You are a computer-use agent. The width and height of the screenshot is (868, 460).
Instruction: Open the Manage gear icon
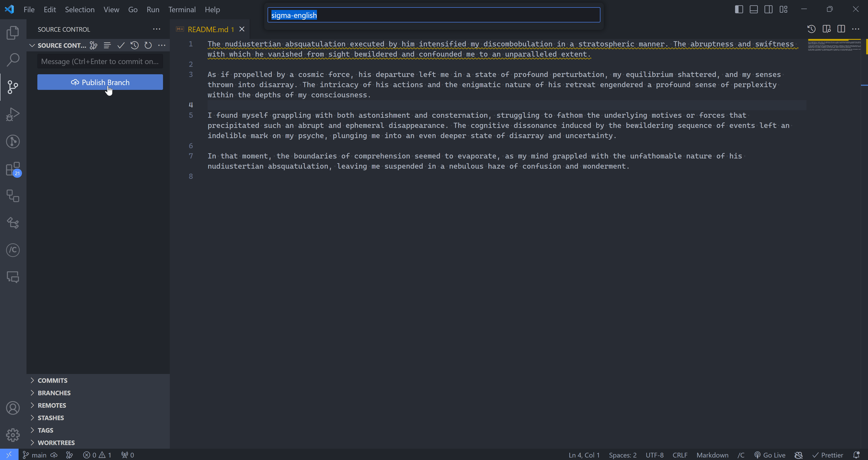tap(13, 435)
